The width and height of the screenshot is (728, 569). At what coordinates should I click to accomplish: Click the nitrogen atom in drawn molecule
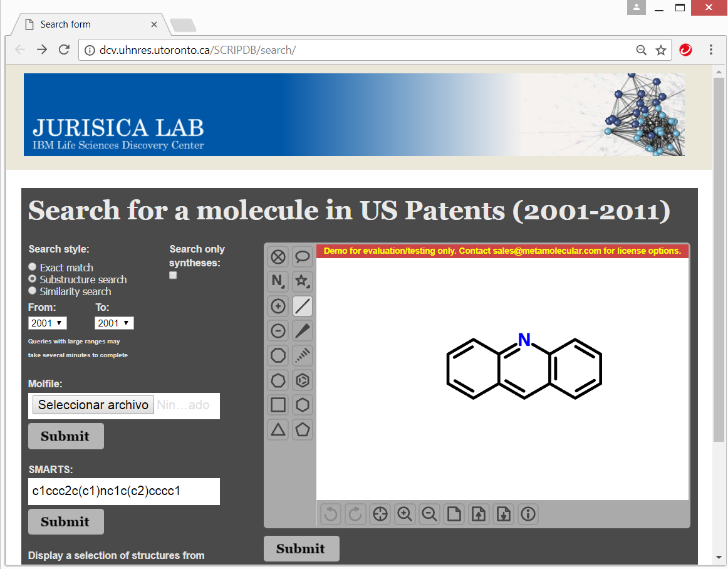524,340
